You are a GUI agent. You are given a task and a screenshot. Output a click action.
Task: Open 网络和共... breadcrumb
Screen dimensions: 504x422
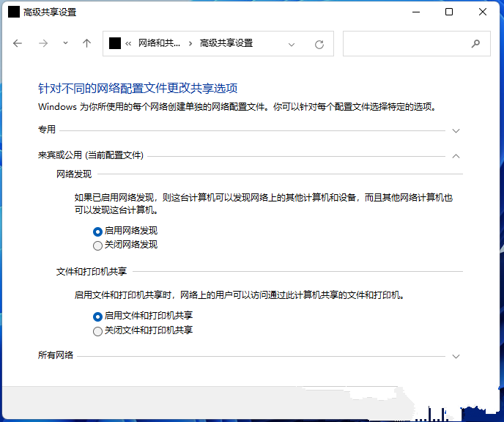click(x=159, y=43)
